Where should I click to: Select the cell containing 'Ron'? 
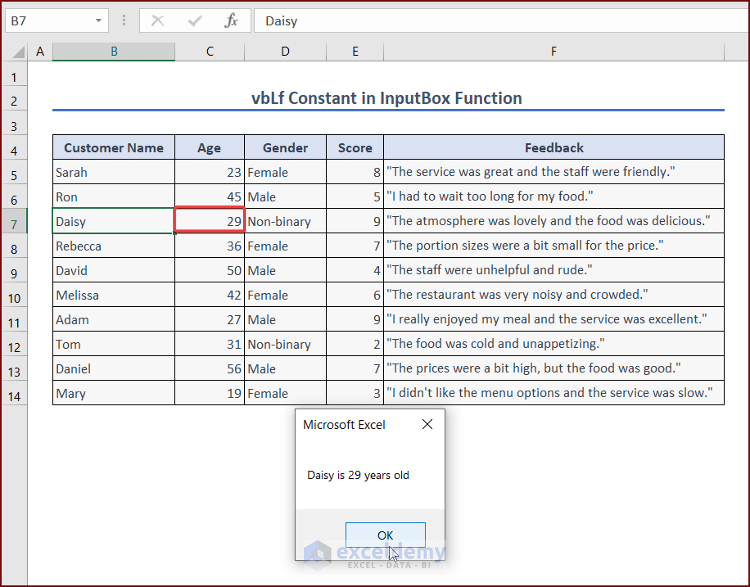pos(114,197)
